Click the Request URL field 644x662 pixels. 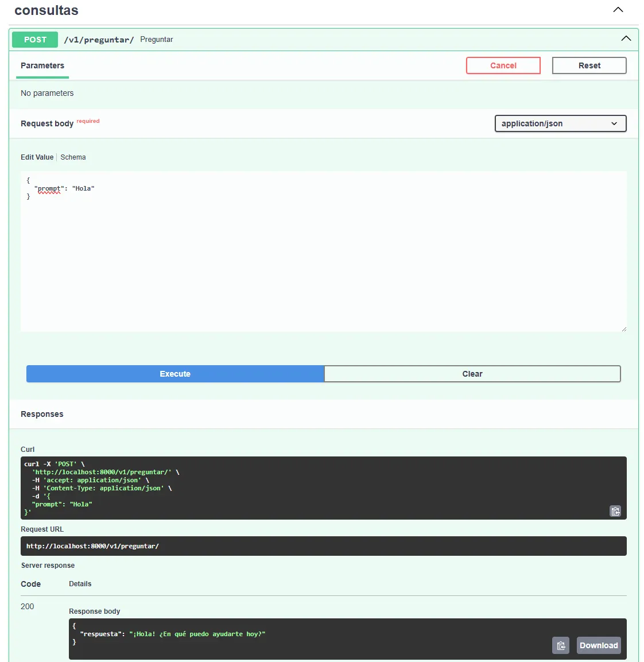point(323,545)
